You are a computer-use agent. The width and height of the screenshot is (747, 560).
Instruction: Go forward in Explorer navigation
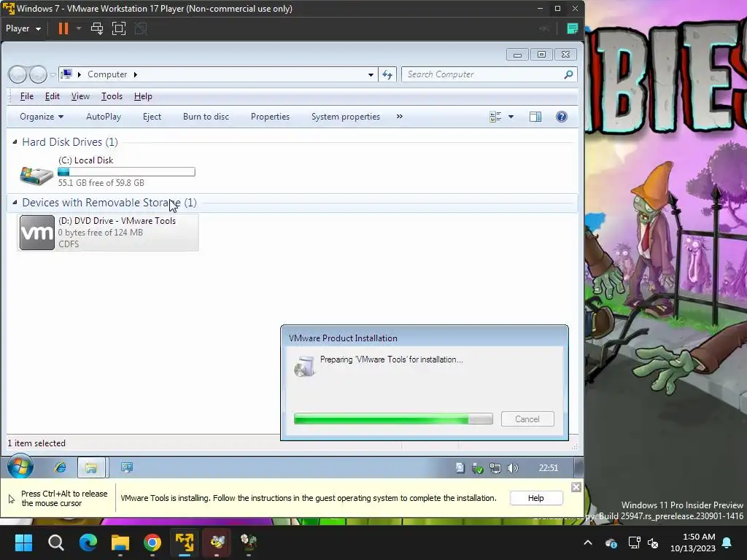point(38,74)
